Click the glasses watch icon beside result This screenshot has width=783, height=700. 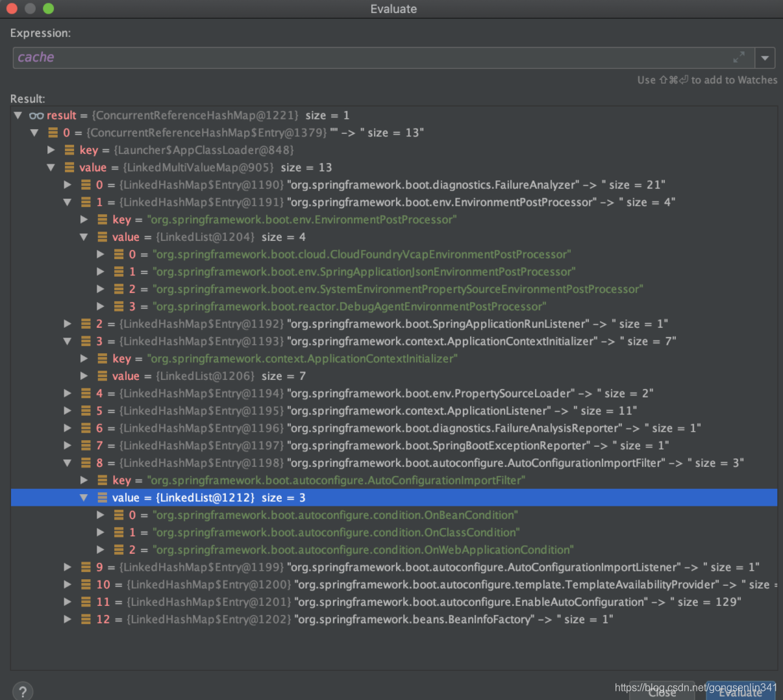pos(36,116)
